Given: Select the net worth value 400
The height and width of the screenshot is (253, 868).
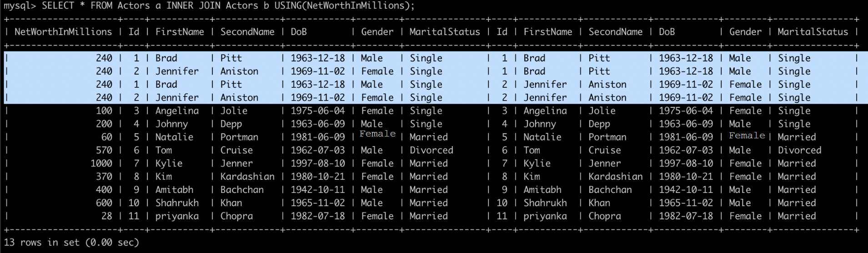Looking at the screenshot, I should pos(104,190).
